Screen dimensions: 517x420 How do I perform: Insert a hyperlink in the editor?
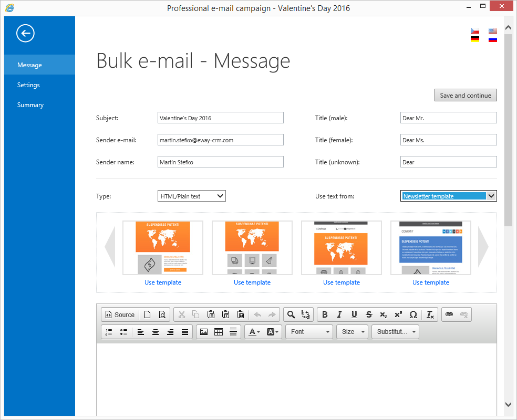pos(449,314)
